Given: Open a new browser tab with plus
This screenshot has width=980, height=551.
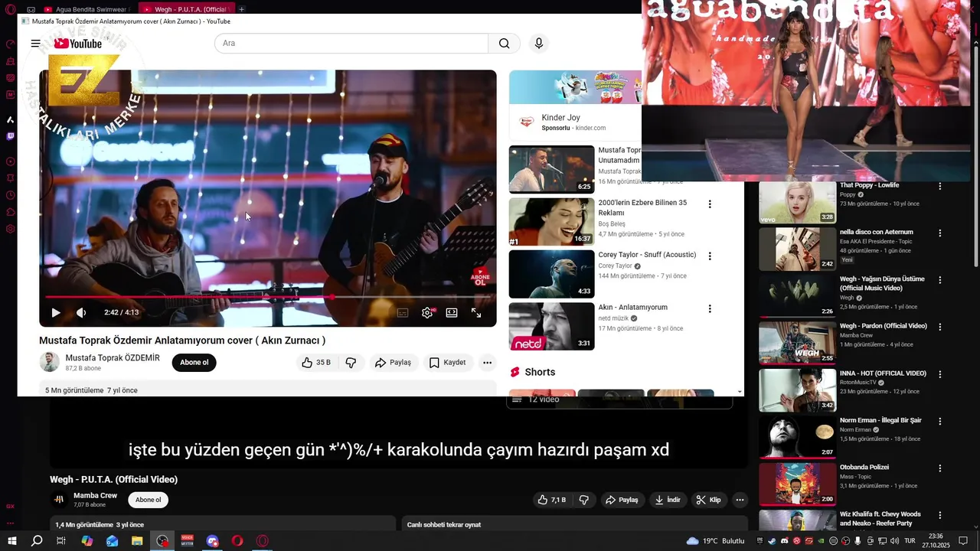Looking at the screenshot, I should click(241, 9).
